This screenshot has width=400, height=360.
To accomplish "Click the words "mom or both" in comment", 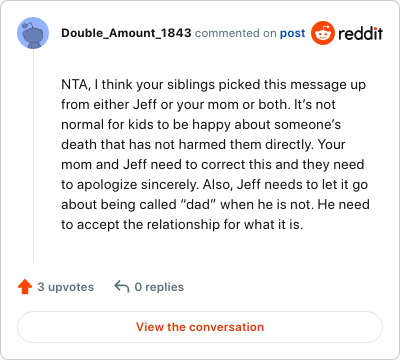I will point(247,105).
